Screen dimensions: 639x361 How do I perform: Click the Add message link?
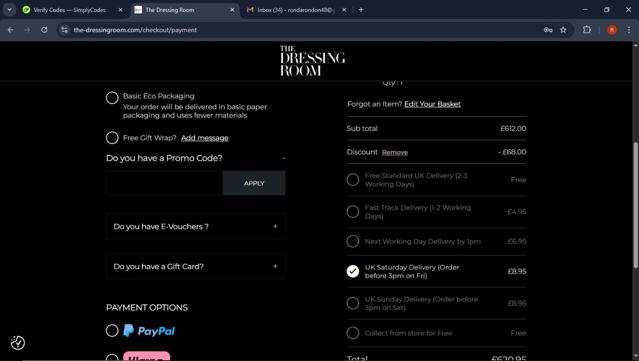point(205,138)
